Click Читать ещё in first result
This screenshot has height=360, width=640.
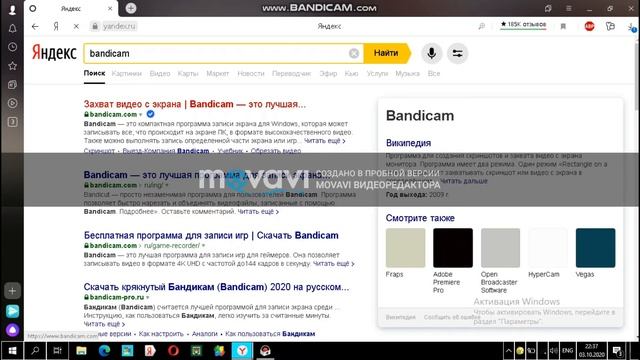click(x=324, y=141)
